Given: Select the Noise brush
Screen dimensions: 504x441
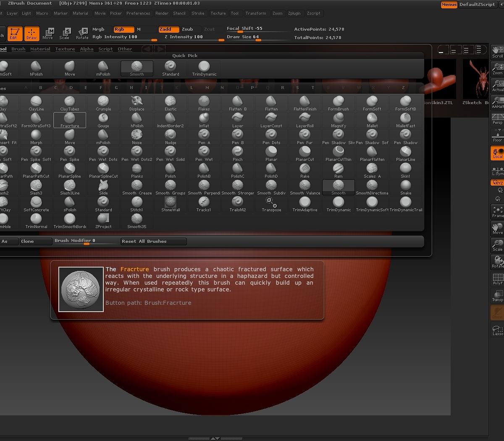Looking at the screenshot, I should [137, 137].
